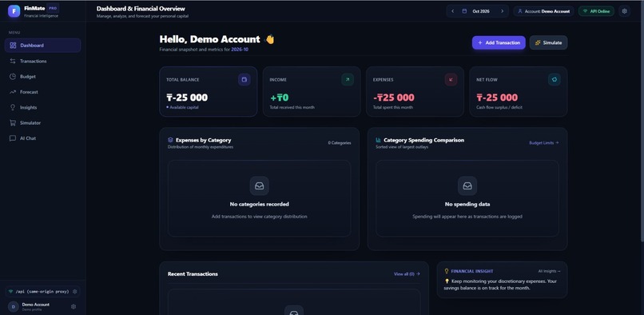Image resolution: width=644 pixels, height=315 pixels.
Task: Open the Transactions page
Action: click(x=42, y=61)
